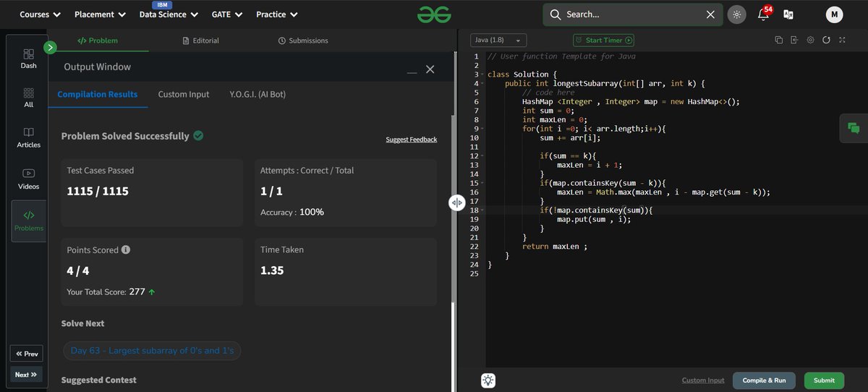Viewport: 868px width, 392px height.
Task: Open Java (1.8) language dropdown
Action: pos(499,41)
